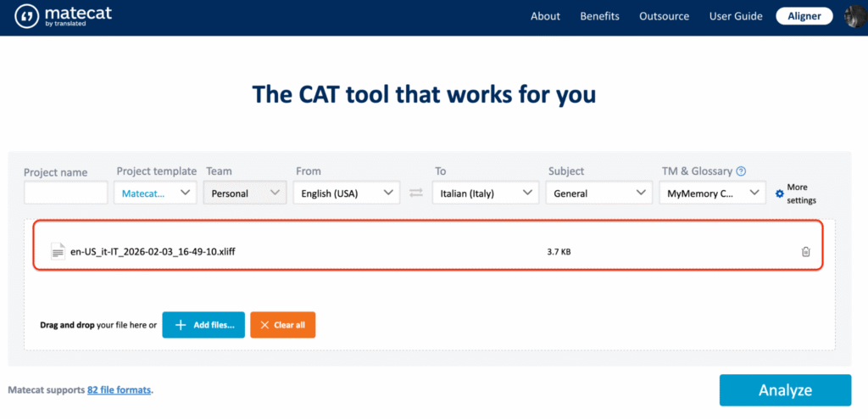Click the Drag and drop instruction text
Image resolution: width=868 pixels, height=420 pixels.
[x=98, y=325]
